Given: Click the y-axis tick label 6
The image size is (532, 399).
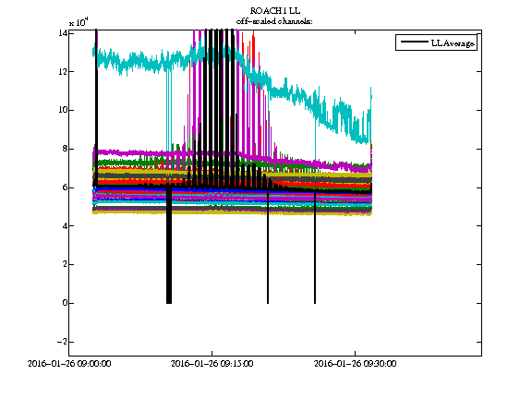Looking at the screenshot, I should [x=64, y=187].
